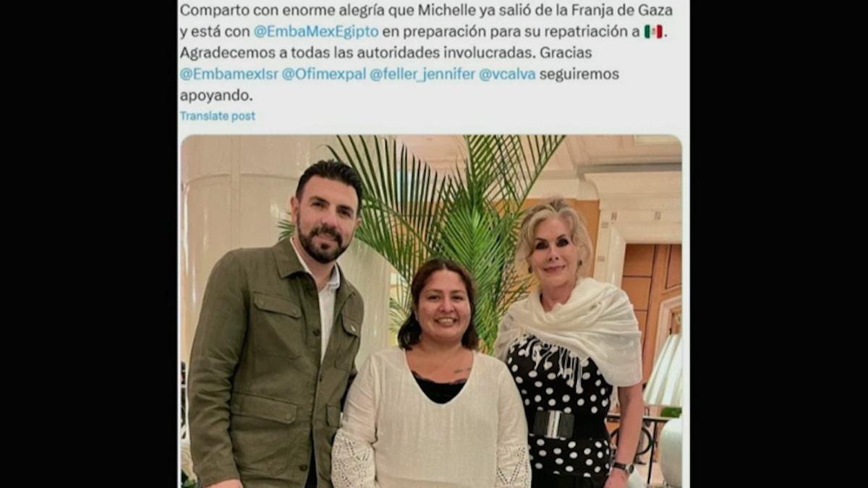Screen dimensions: 868x488
Task: Open the @vcalva mention link
Action: (x=507, y=74)
